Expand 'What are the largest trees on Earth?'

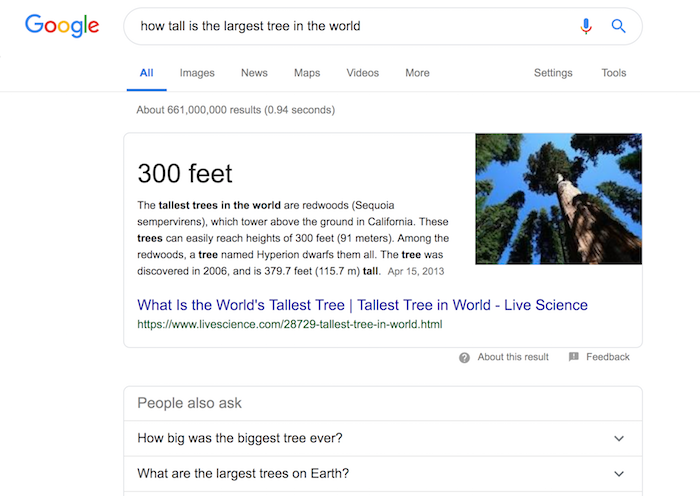click(383, 474)
